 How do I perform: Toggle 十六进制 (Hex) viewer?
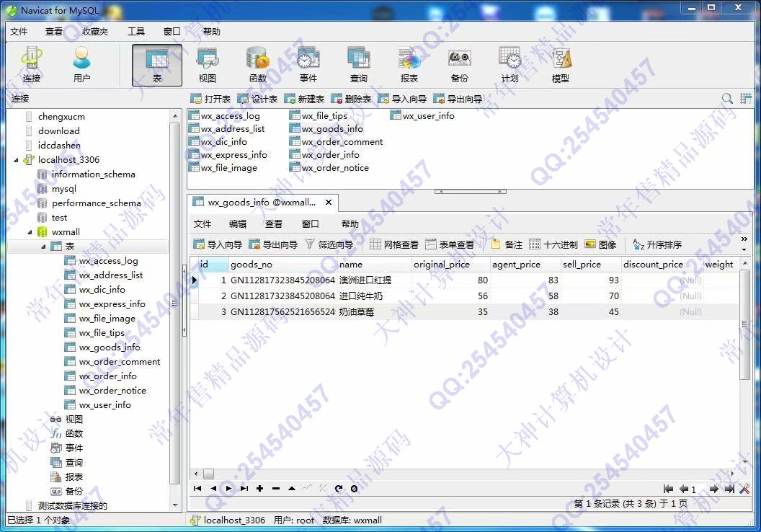pos(553,244)
